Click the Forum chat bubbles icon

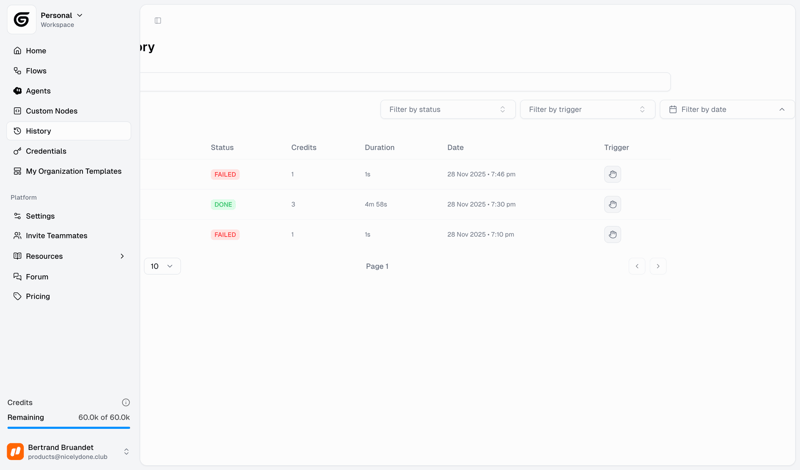tap(17, 277)
